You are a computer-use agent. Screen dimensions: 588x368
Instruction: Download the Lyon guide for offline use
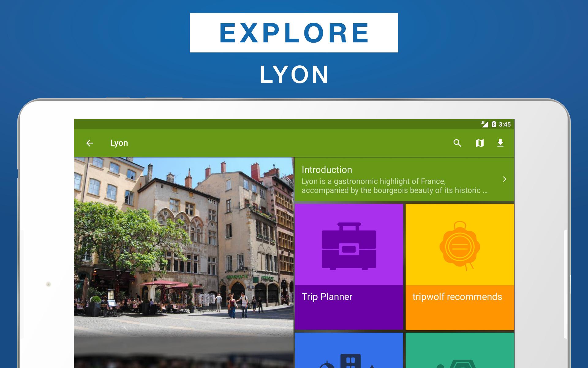(x=500, y=143)
